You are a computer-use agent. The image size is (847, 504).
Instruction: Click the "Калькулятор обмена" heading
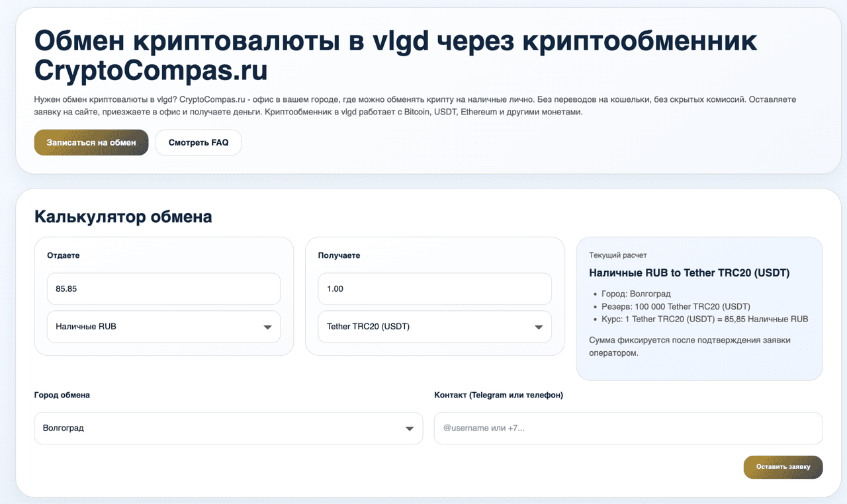click(123, 217)
